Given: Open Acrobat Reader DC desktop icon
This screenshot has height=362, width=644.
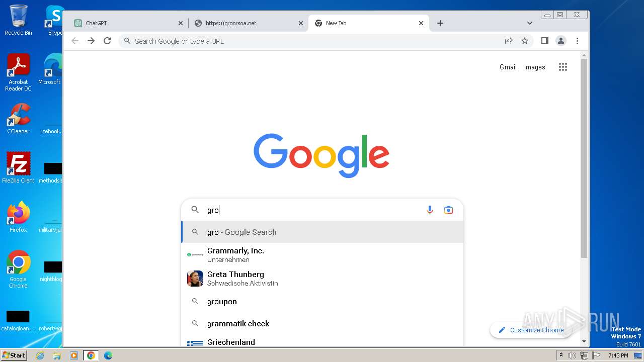Looking at the screenshot, I should 18,73.
